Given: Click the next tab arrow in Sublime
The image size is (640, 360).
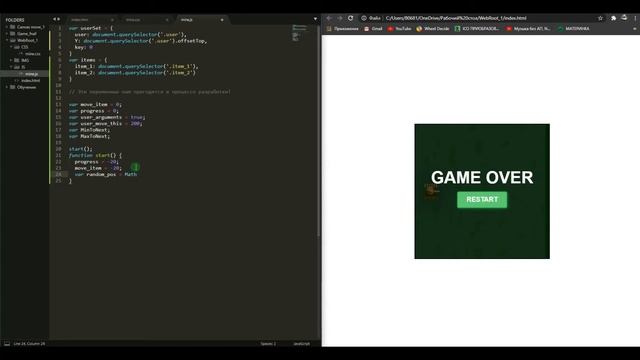Looking at the screenshot, I should click(59, 19).
